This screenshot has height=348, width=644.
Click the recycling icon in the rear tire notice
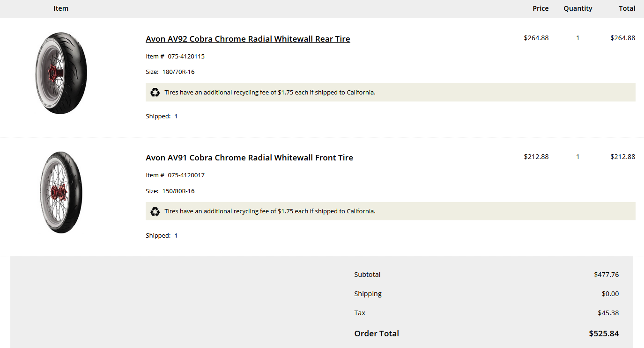coord(155,93)
